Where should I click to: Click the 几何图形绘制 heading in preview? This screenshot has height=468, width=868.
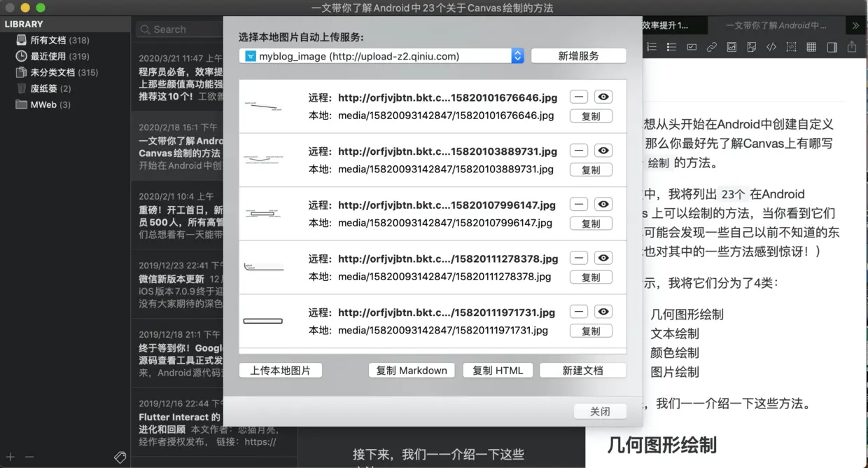pyautogui.click(x=662, y=444)
